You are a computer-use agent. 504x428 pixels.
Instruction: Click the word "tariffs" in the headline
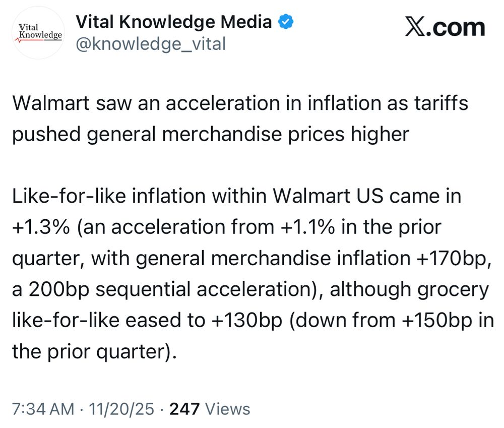coord(441,103)
